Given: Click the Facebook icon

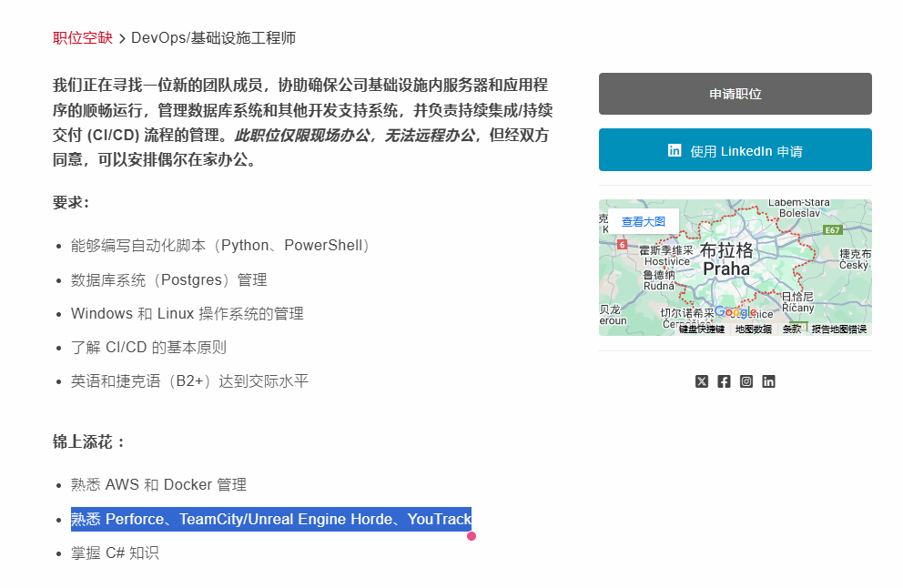Looking at the screenshot, I should click(724, 381).
